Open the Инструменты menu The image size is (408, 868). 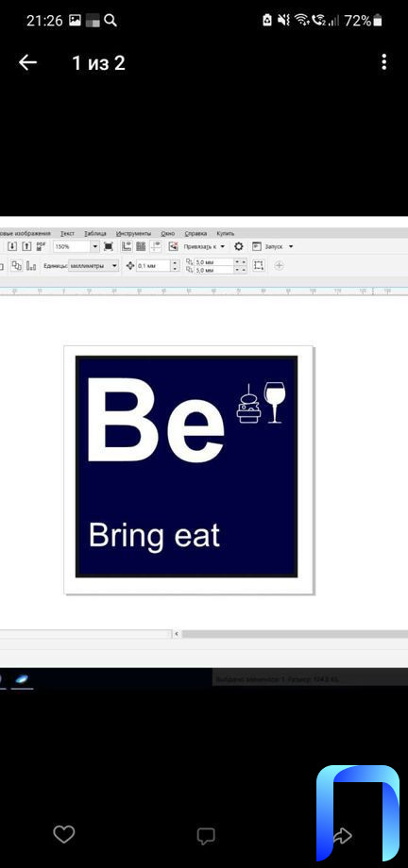[133, 234]
